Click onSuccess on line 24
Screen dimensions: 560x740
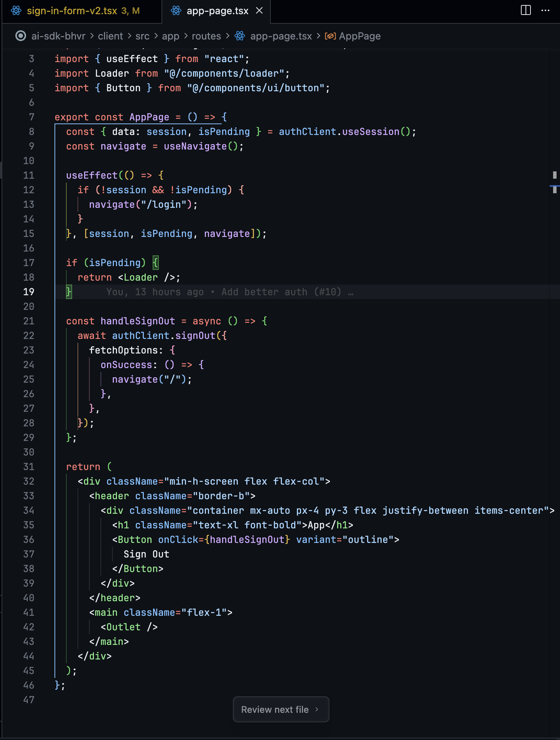point(126,365)
